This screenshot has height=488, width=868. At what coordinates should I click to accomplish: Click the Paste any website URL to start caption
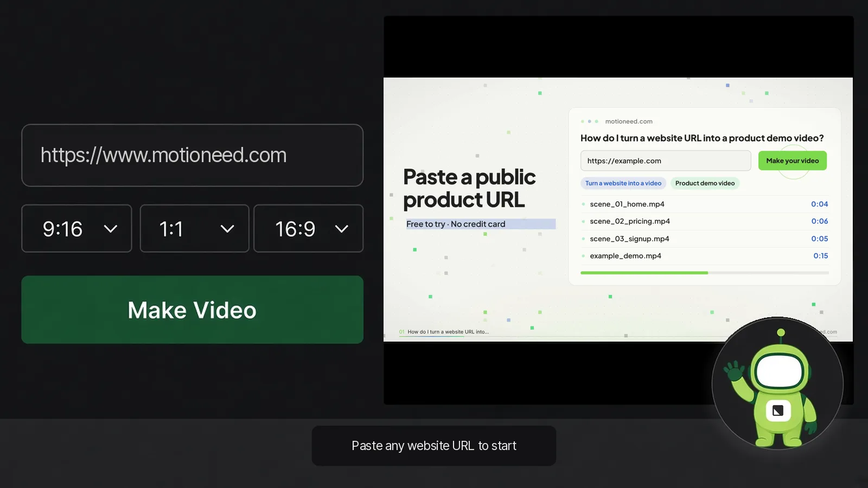pos(434,446)
